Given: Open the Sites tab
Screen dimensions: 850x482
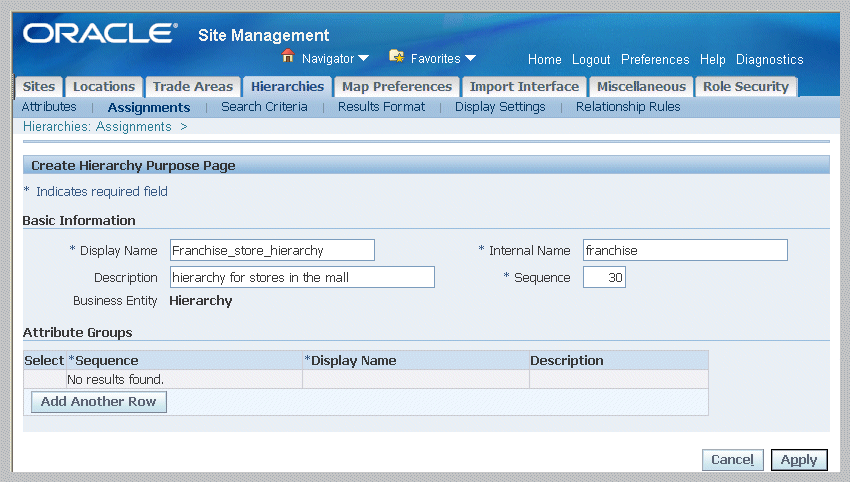Looking at the screenshot, I should click(x=39, y=87).
